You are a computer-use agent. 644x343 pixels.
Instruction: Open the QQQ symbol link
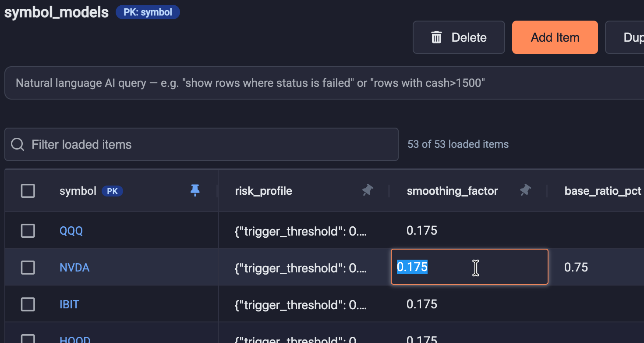pos(71,230)
